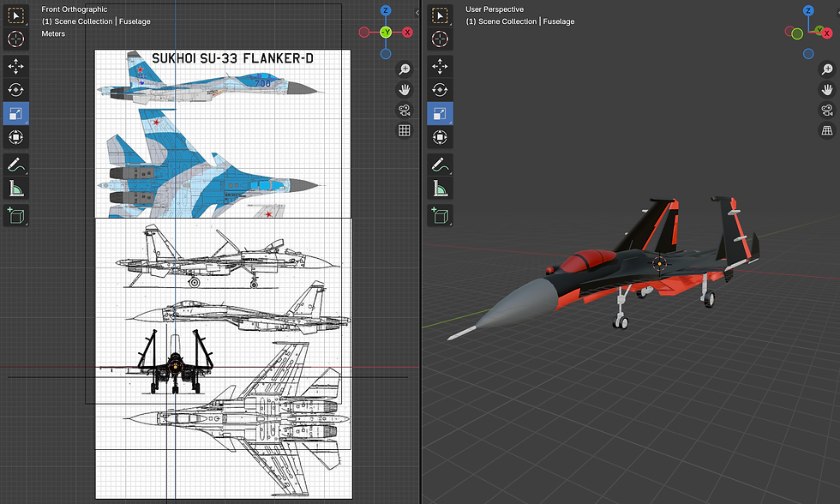This screenshot has width=840, height=504.
Task: Select the Annotate tool in Front Orthographic viewport
Action: [x=16, y=165]
